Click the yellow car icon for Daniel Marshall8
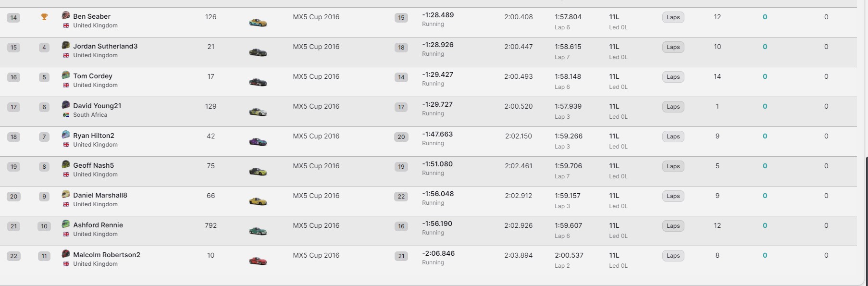 [258, 201]
